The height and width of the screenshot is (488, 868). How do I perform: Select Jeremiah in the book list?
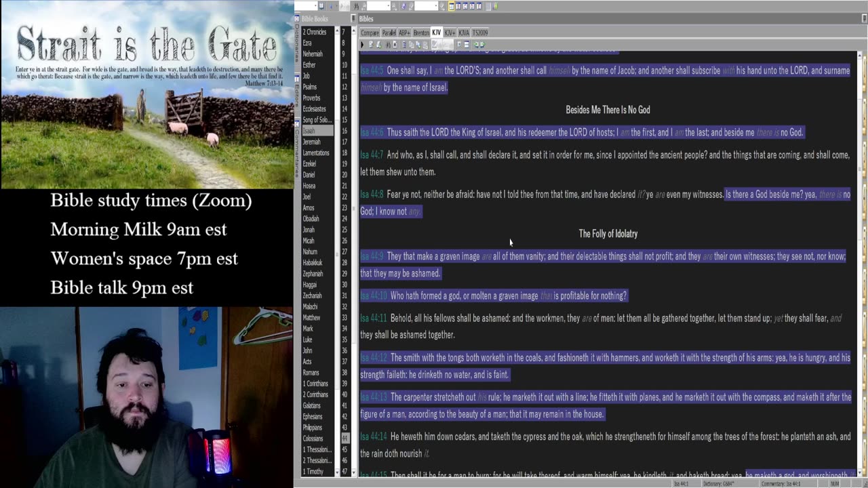click(312, 142)
